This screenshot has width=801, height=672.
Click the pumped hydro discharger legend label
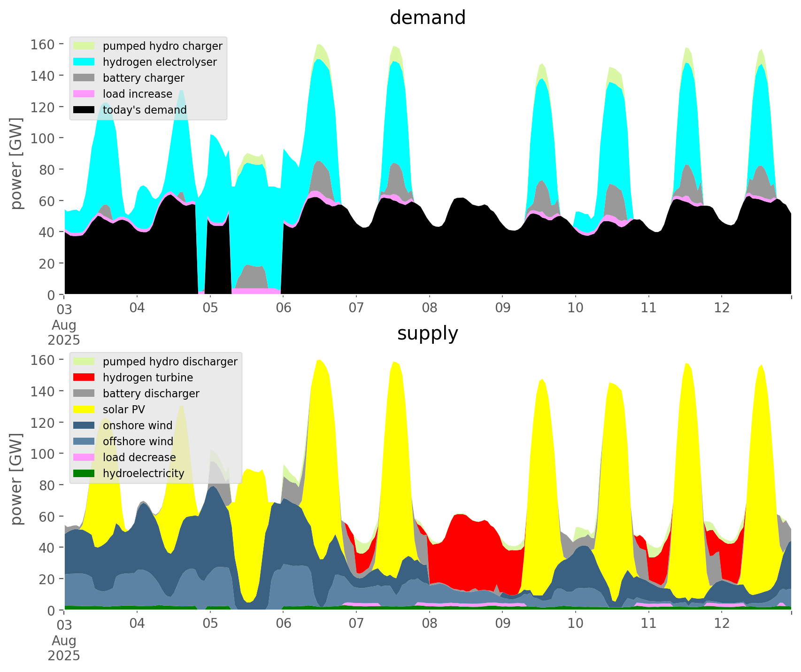(170, 362)
